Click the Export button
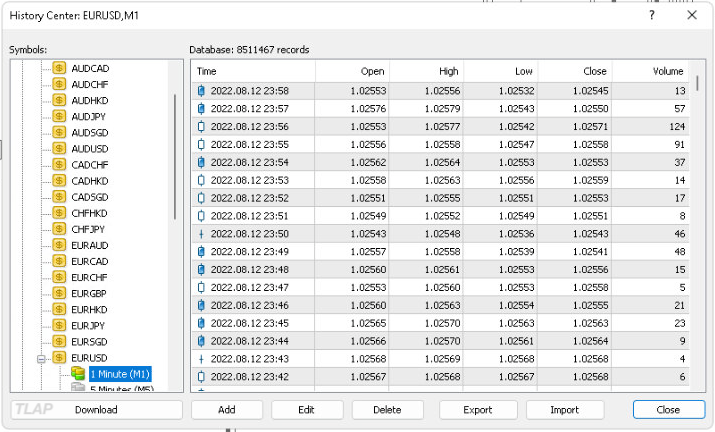The height and width of the screenshot is (432, 715). (478, 410)
